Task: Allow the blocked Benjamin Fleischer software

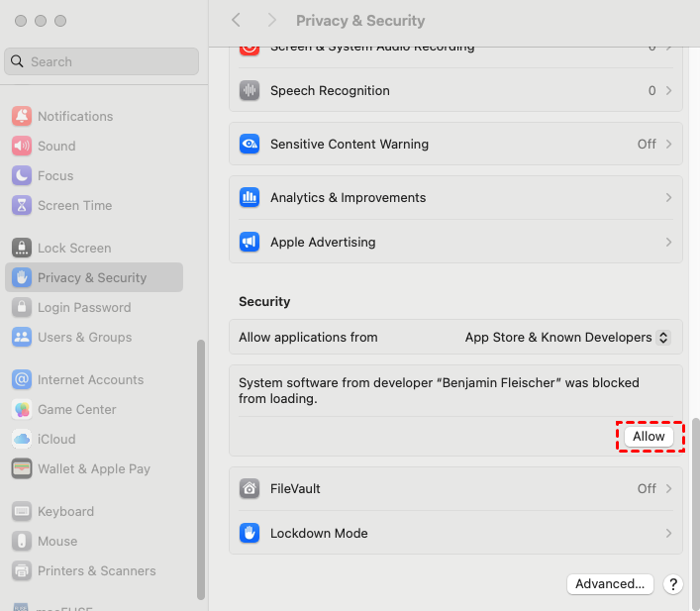Action: coord(650,437)
